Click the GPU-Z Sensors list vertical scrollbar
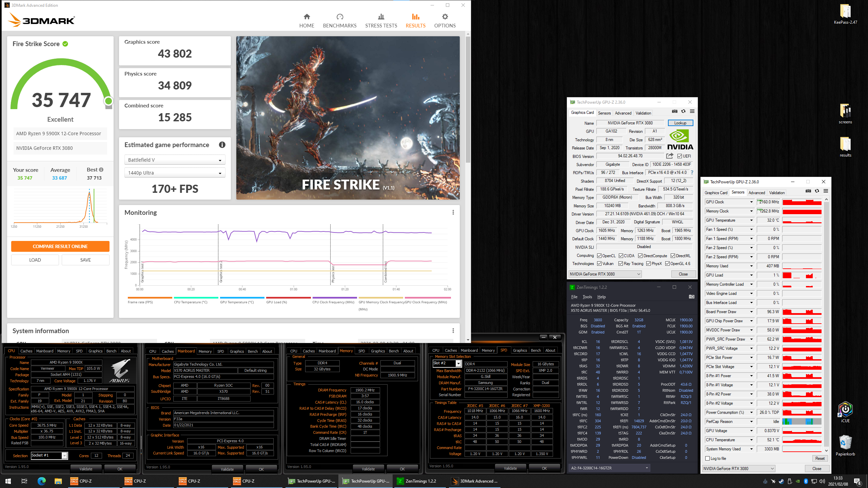Screen dimensions: 868x488 pos(826,325)
